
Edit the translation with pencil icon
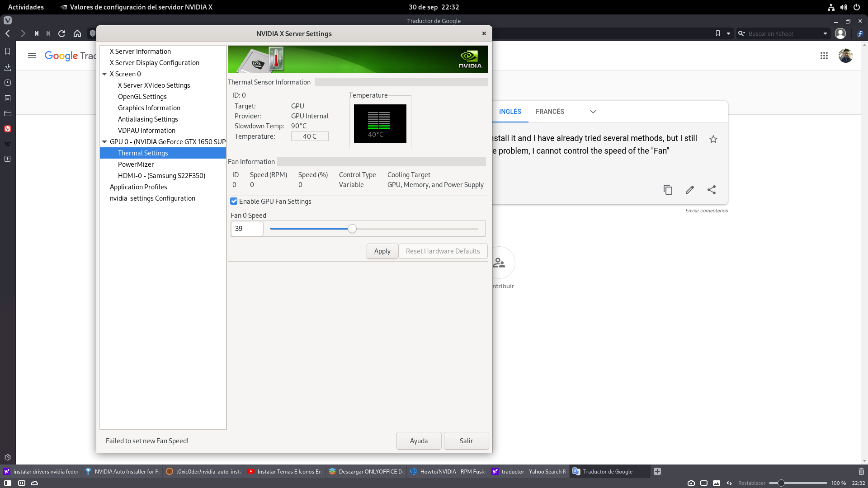click(x=689, y=190)
